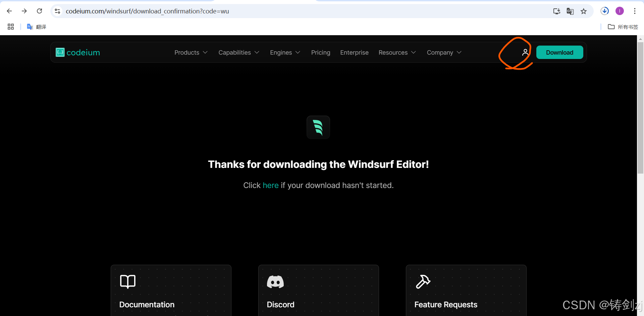The image size is (644, 316).
Task: Open the 翻译 bookmark
Action: tap(37, 27)
